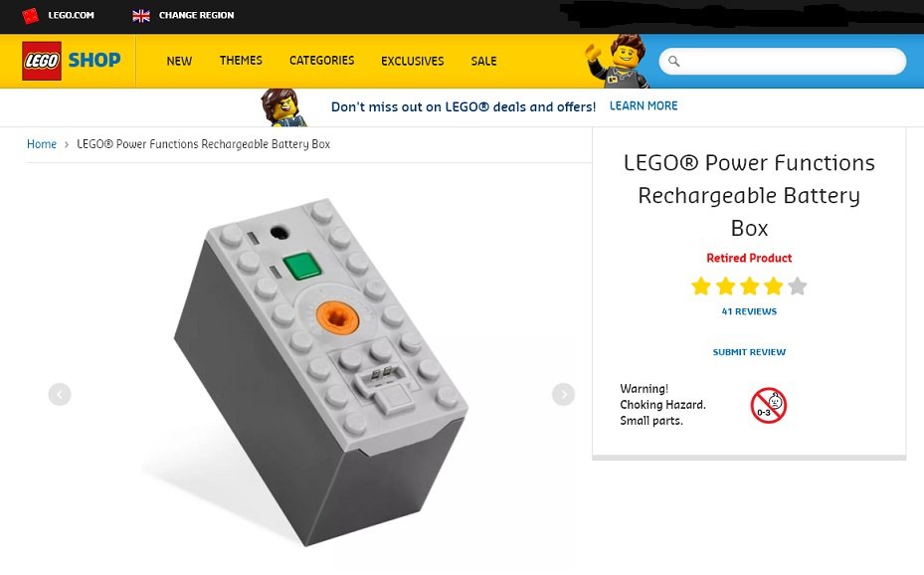Open the Themes menu
Screen dimensions: 924x575
241,61
